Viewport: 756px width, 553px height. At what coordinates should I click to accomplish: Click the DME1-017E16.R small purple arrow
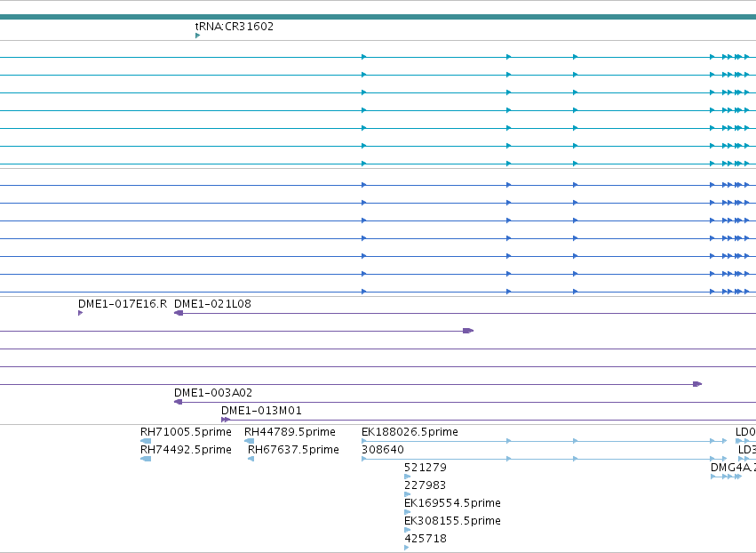coord(81,313)
